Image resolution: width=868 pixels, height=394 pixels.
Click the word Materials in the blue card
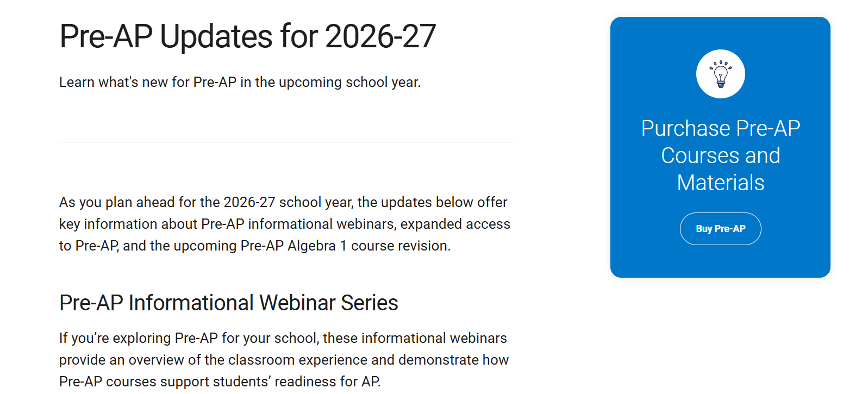(721, 183)
